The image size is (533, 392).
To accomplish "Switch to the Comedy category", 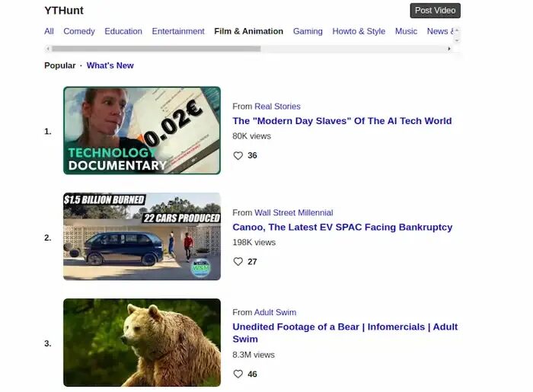I will click(x=79, y=31).
